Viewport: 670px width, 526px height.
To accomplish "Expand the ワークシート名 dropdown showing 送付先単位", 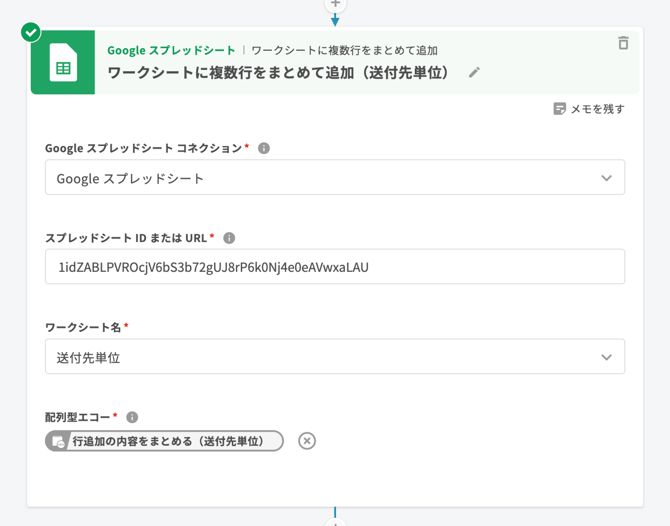I will coord(335,357).
